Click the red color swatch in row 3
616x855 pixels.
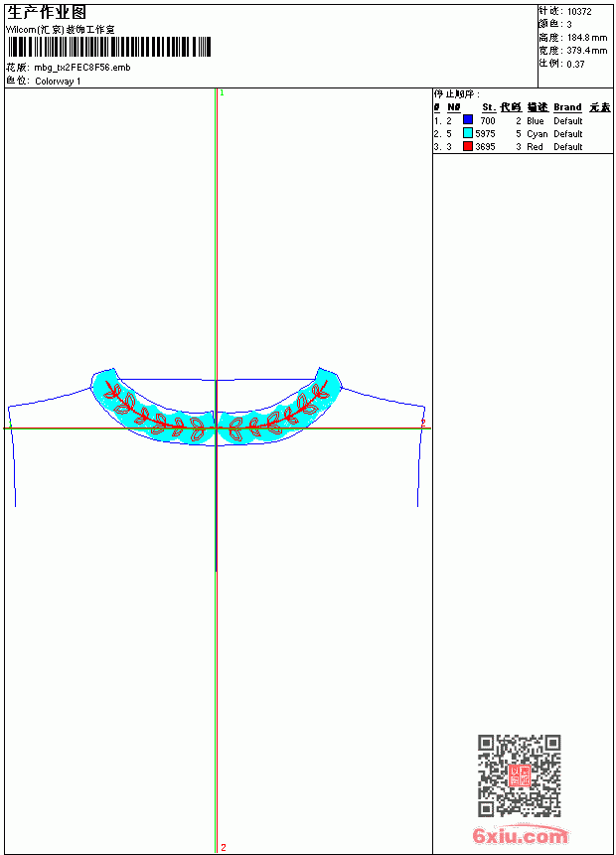tap(468, 145)
